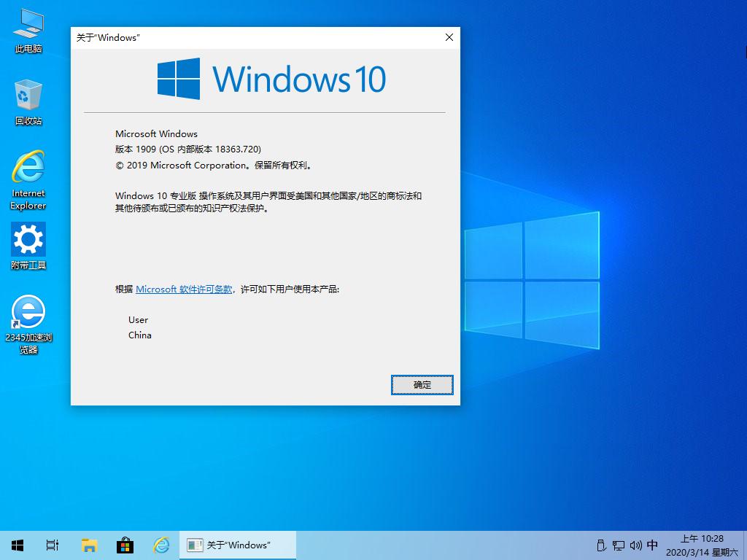Open the 此电脑 desktop icon
This screenshot has height=560, width=747.
pos(28,31)
